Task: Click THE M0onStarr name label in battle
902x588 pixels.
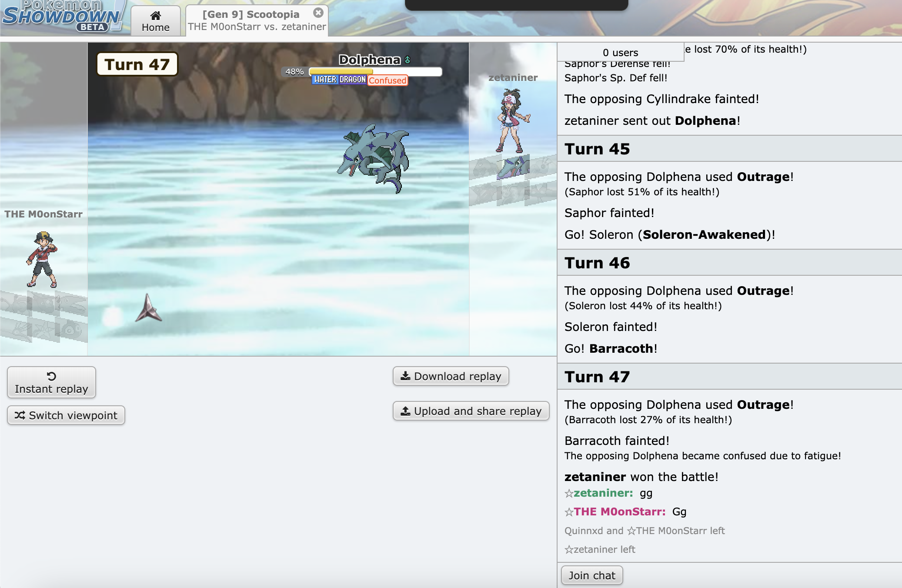Action: tap(43, 214)
